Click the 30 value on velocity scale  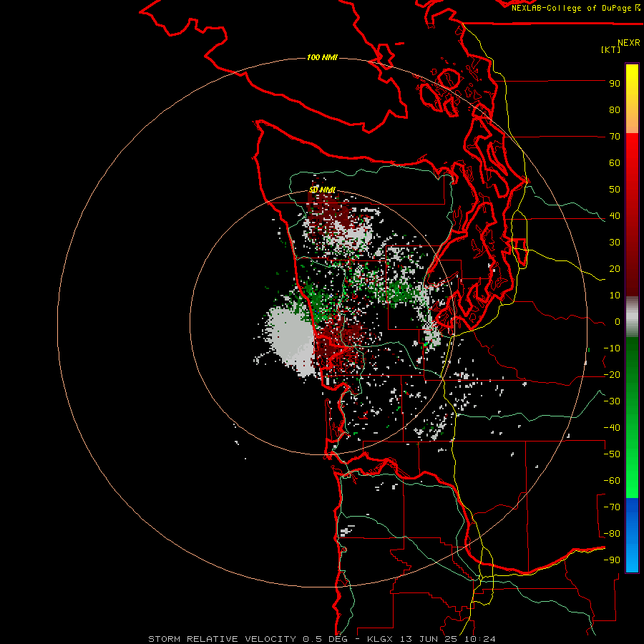click(x=615, y=243)
